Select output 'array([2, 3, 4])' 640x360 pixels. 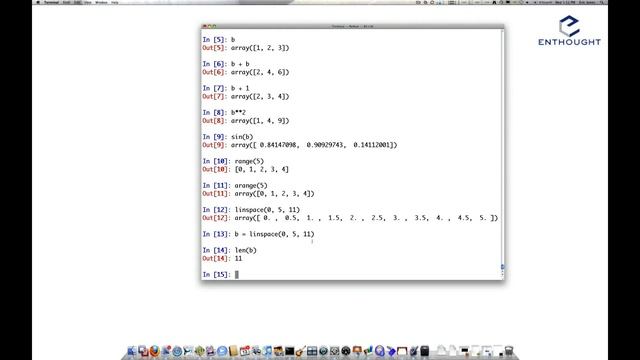[x=260, y=96]
